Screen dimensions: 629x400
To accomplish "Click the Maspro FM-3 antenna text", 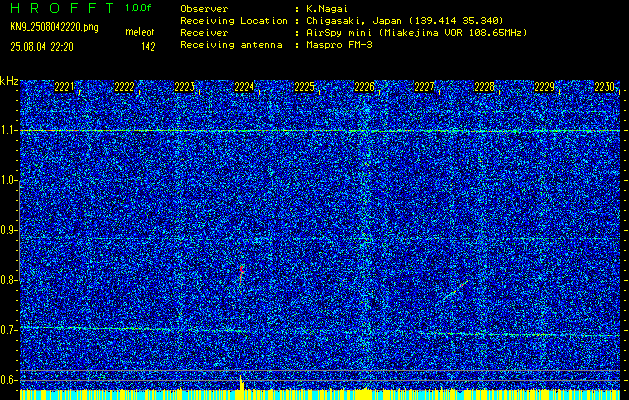I will tap(339, 45).
